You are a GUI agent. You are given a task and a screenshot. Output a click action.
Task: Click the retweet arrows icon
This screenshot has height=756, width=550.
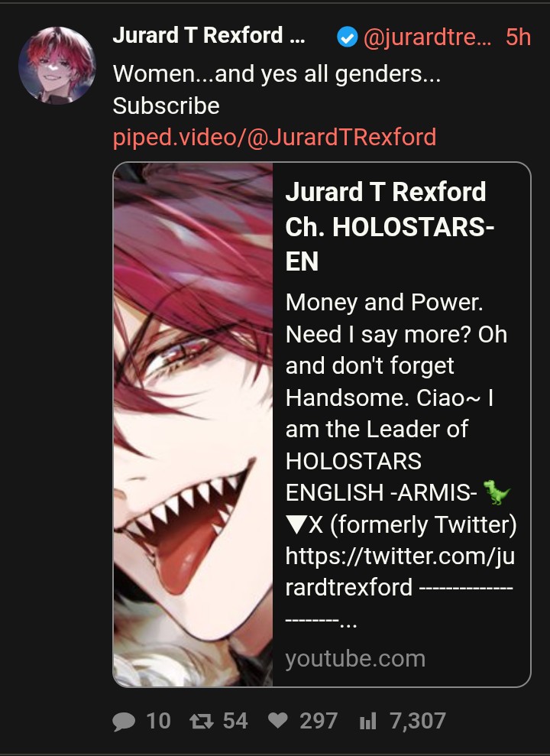click(x=202, y=722)
